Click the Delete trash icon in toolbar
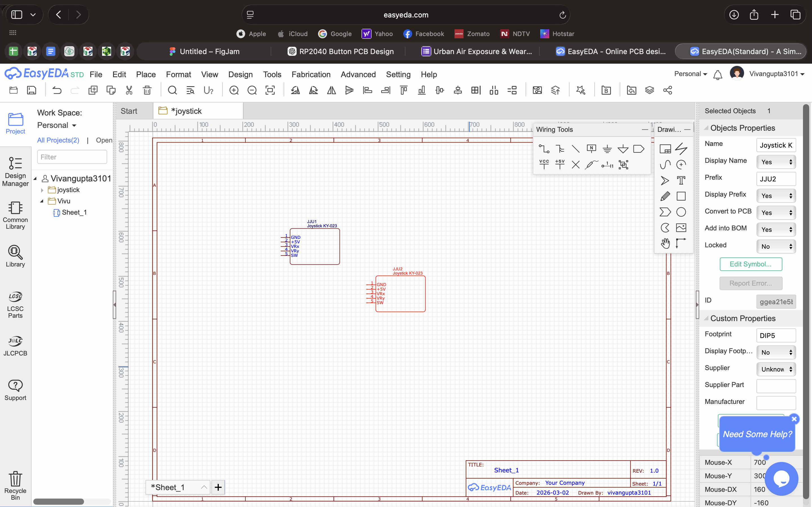This screenshot has width=812, height=507. [x=147, y=90]
